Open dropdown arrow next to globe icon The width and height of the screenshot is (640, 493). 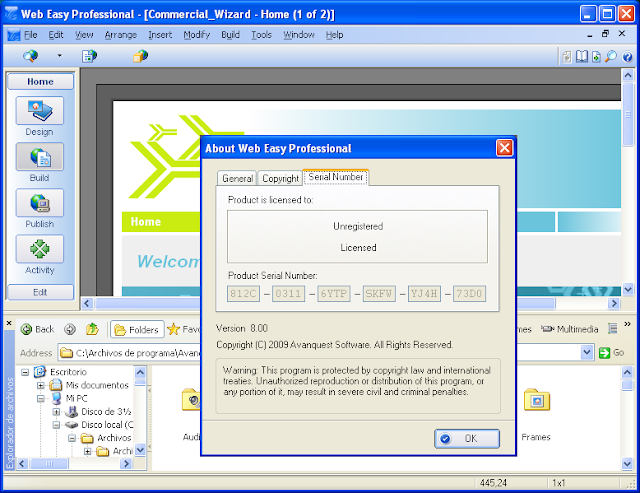pyautogui.click(x=60, y=56)
